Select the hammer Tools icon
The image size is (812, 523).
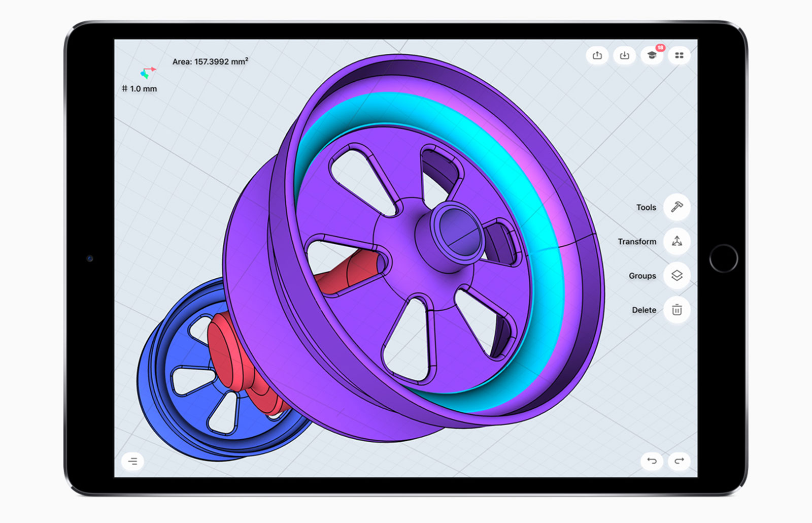(x=677, y=207)
